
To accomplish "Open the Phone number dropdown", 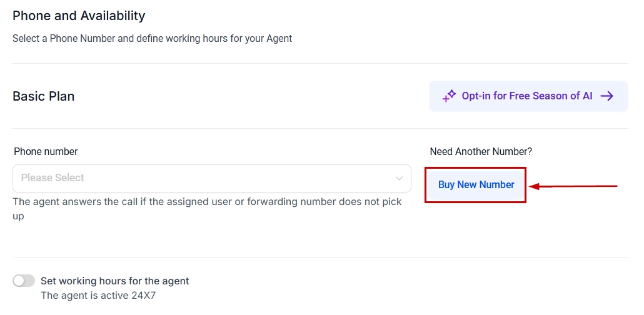I will pos(211,178).
